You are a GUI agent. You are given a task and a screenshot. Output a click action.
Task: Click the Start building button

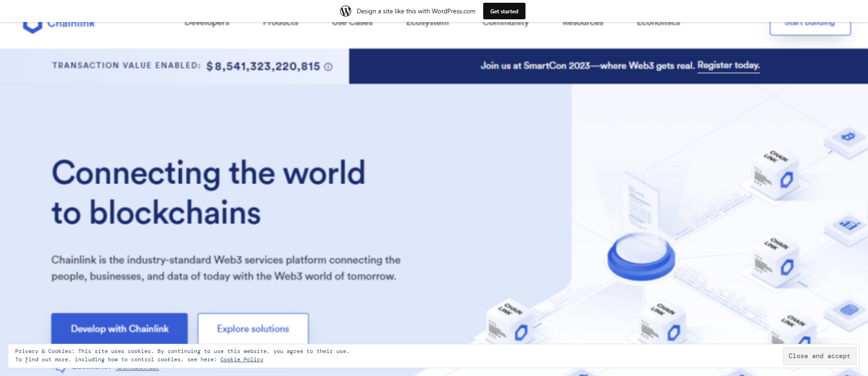[810, 28]
